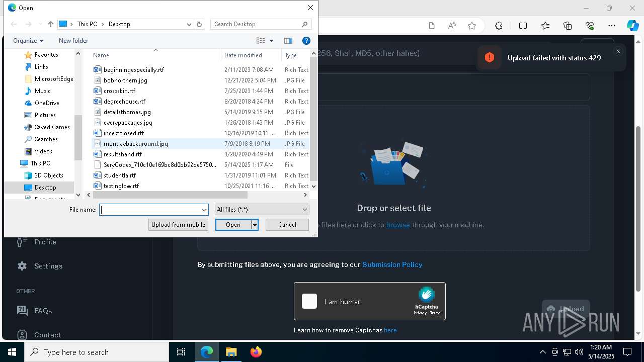Click the search magnifier in Search Desktop
This screenshot has height=362, width=644.
click(304, 24)
